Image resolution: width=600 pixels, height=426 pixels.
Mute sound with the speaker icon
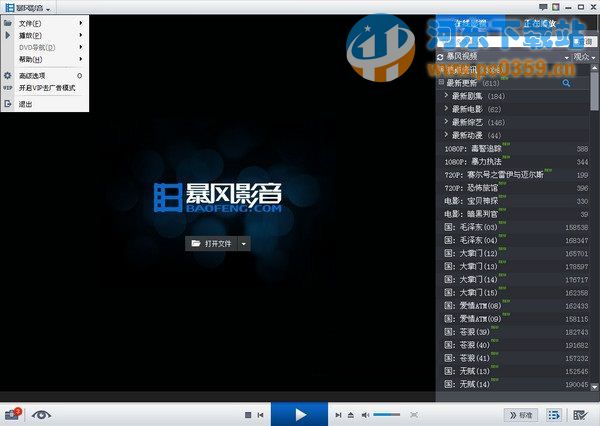point(365,415)
